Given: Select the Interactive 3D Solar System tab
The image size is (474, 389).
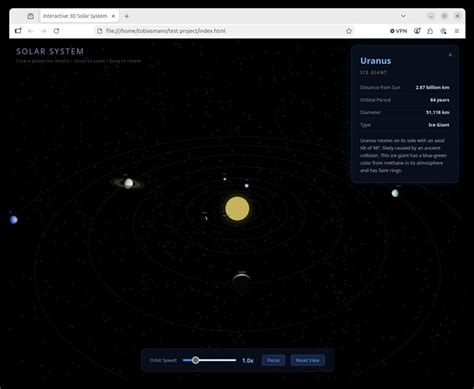Looking at the screenshot, I should (75, 16).
